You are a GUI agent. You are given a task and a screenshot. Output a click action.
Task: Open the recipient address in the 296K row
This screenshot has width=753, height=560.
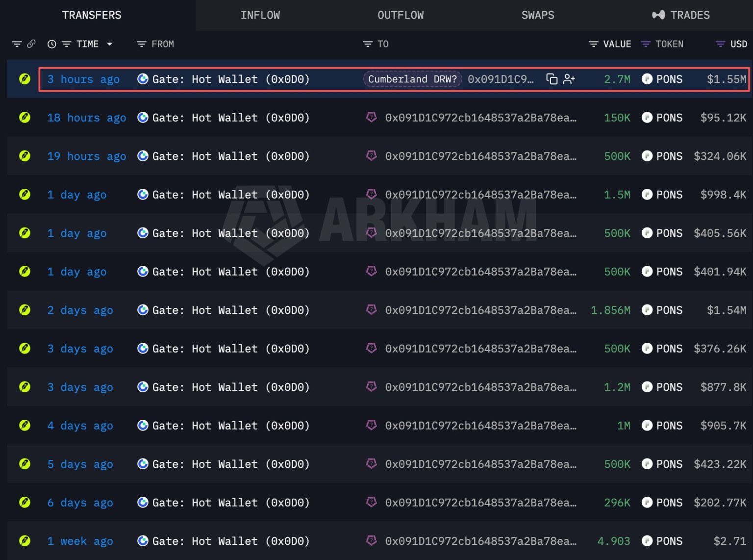coord(481,503)
